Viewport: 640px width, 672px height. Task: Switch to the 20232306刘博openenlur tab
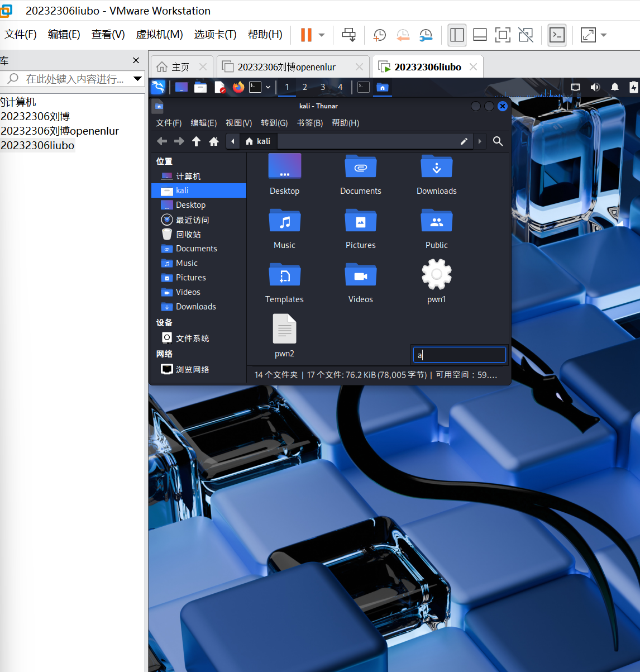click(x=286, y=67)
